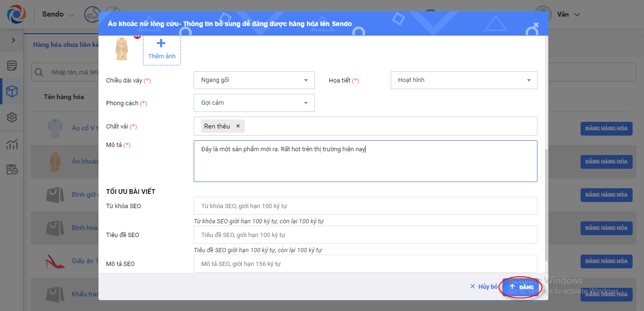This screenshot has width=644, height=311.
Task: Click the app logo in top-left corner
Action: click(x=17, y=14)
